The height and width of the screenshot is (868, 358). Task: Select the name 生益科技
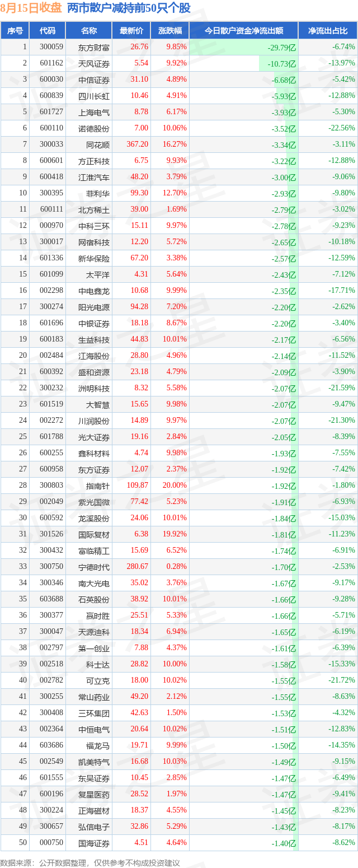[x=94, y=339]
